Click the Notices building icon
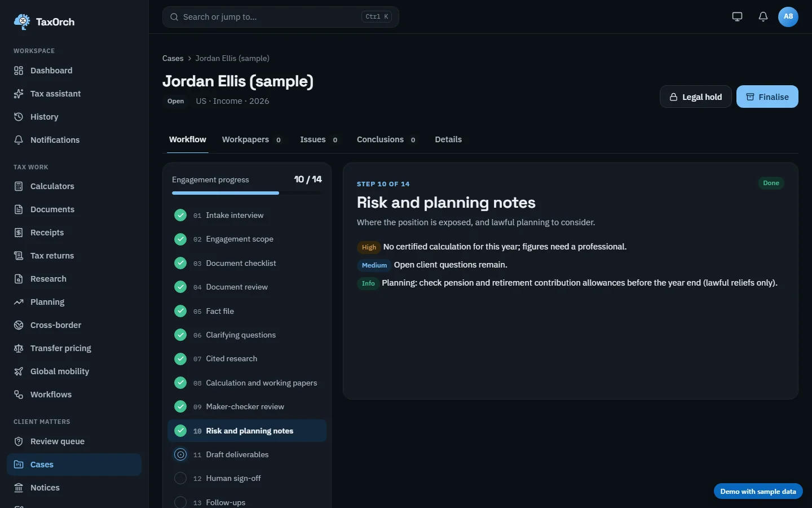The height and width of the screenshot is (508, 812). click(19, 488)
